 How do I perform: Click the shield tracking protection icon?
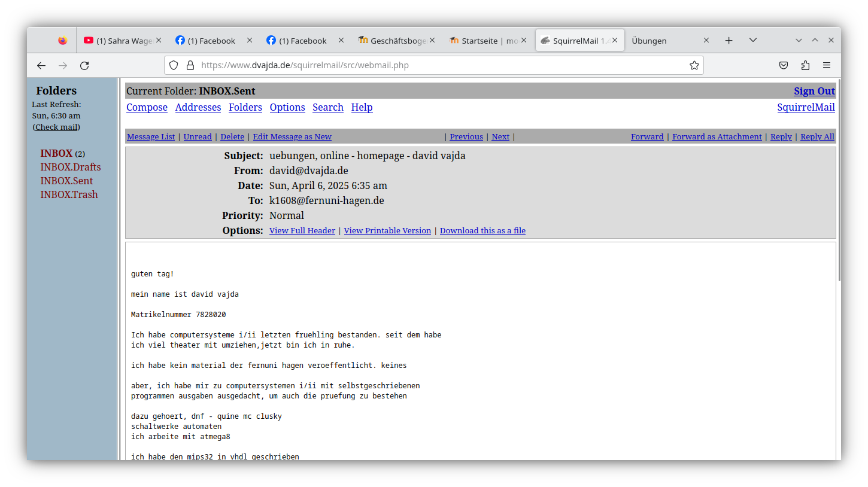point(173,65)
